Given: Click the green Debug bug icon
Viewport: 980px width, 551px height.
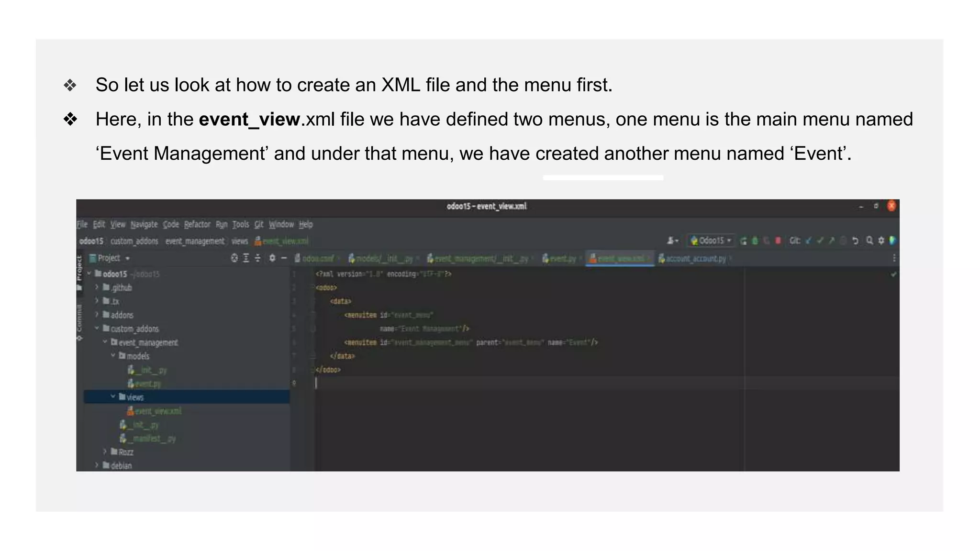Looking at the screenshot, I should tap(755, 241).
